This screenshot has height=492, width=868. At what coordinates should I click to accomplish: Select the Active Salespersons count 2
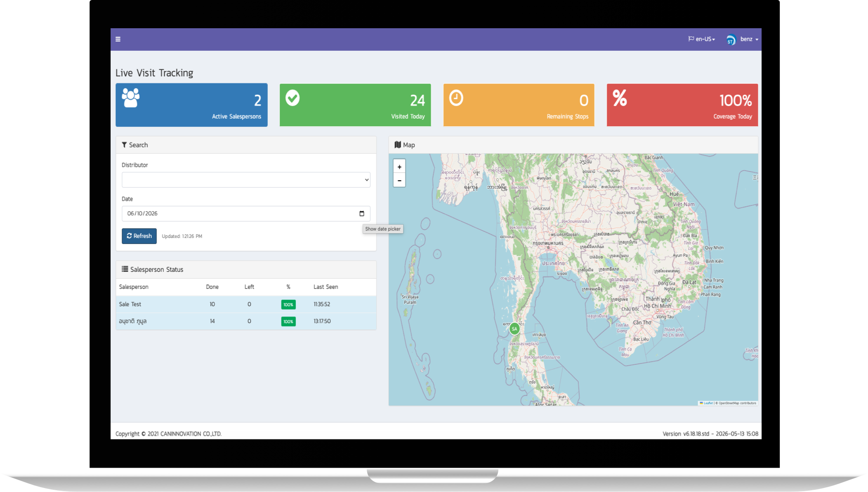(x=258, y=101)
